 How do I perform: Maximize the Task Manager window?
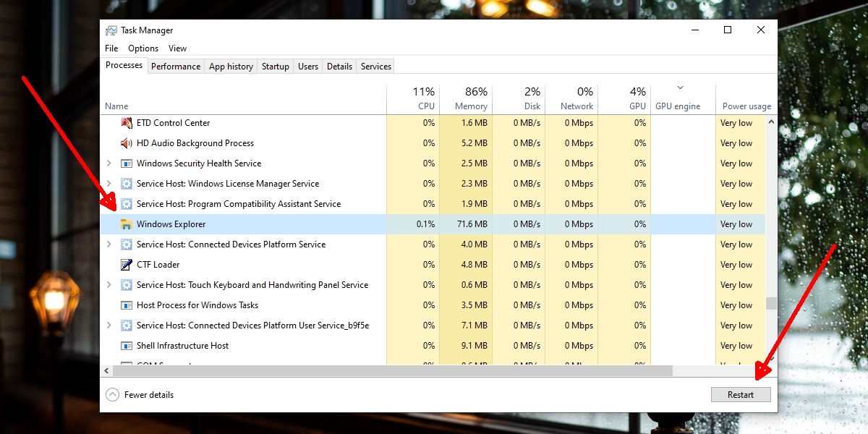tap(728, 30)
